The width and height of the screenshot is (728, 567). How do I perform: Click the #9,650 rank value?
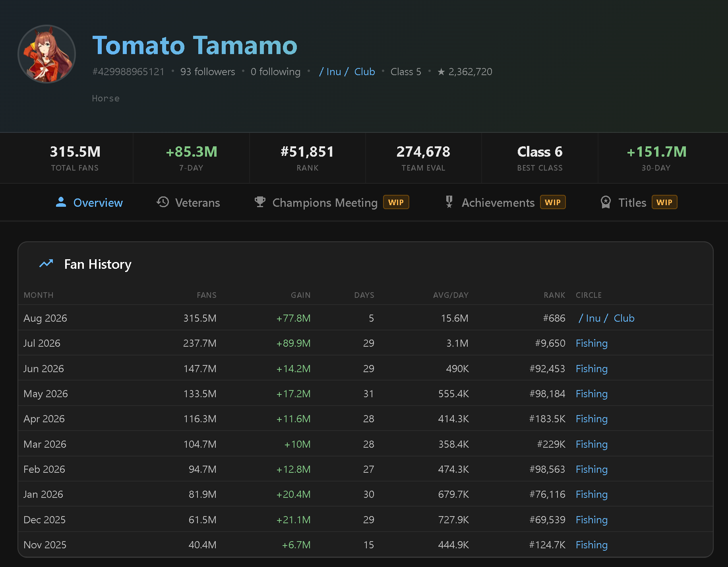[550, 343]
